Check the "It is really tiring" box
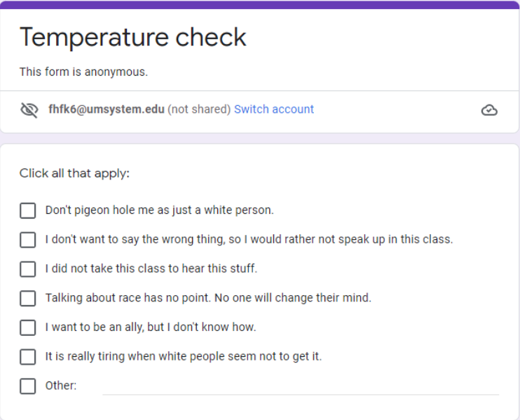520x420 pixels. 28,357
